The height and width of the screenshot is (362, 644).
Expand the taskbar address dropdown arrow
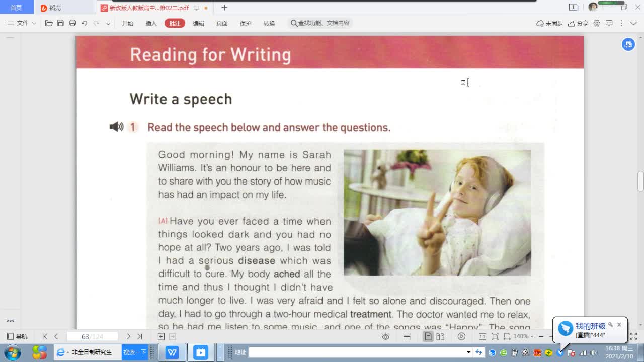[469, 352]
